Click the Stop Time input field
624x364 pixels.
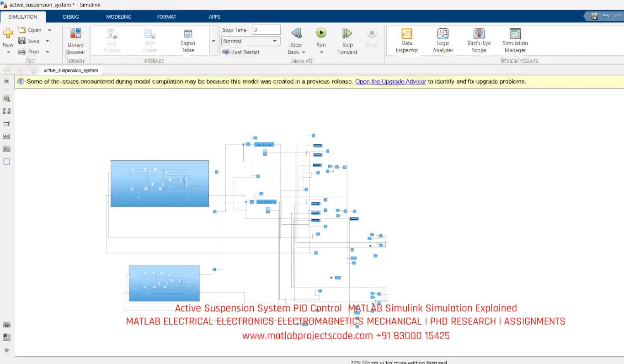[x=266, y=30]
